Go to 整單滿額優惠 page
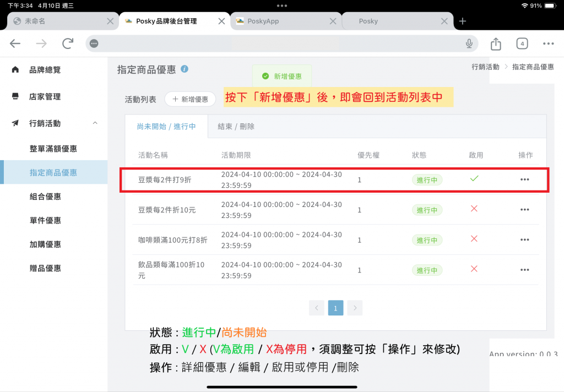 53,149
